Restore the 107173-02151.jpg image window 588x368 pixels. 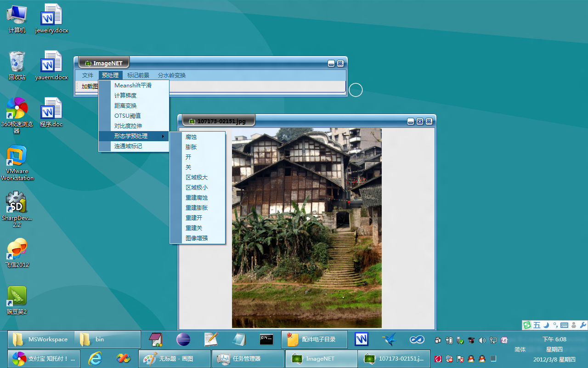pos(420,121)
